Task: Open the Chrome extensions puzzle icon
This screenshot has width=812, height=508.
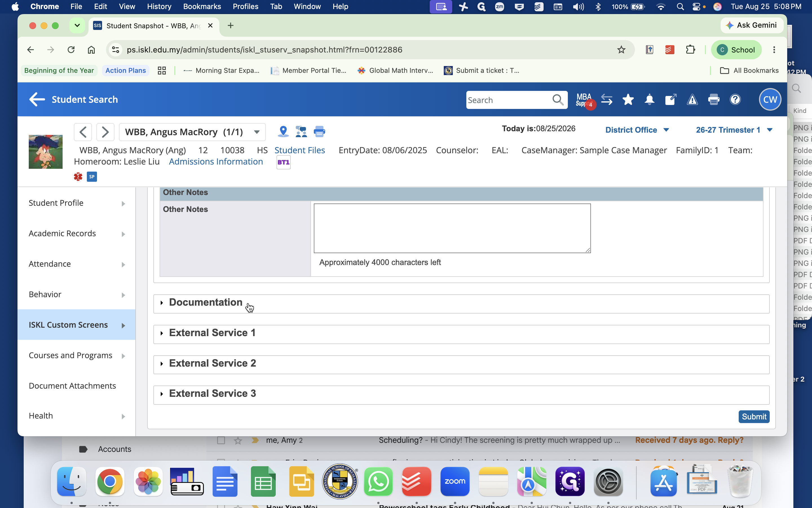Action: point(690,50)
